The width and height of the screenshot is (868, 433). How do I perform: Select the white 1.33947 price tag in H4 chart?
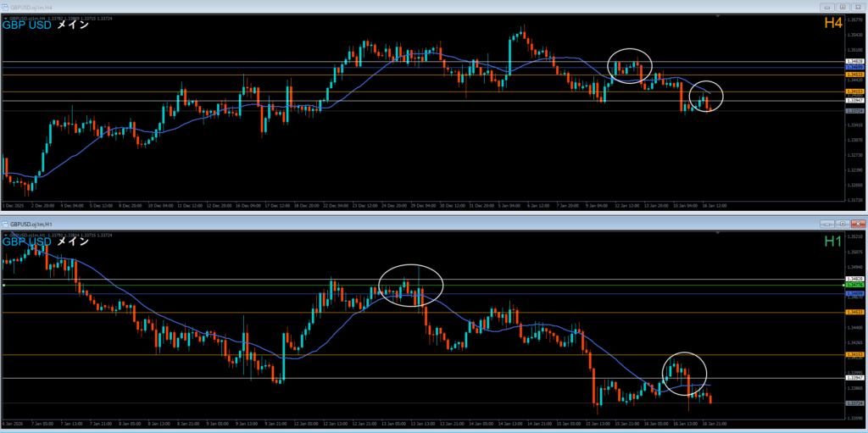coord(854,100)
